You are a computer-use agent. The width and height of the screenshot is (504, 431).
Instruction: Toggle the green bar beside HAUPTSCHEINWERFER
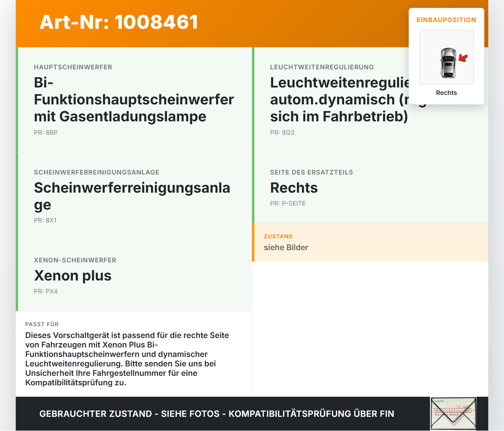point(17,99)
